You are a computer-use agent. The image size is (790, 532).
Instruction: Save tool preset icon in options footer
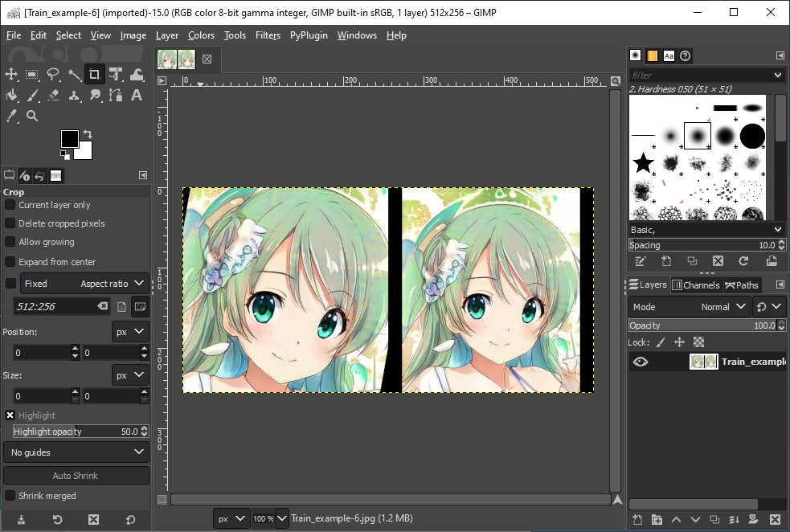click(x=21, y=519)
